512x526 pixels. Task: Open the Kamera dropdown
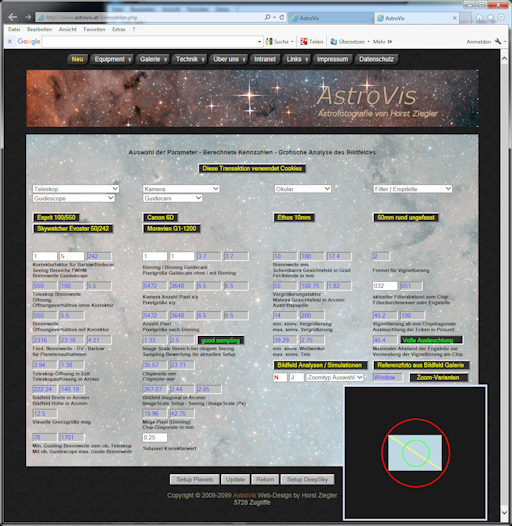(181, 189)
